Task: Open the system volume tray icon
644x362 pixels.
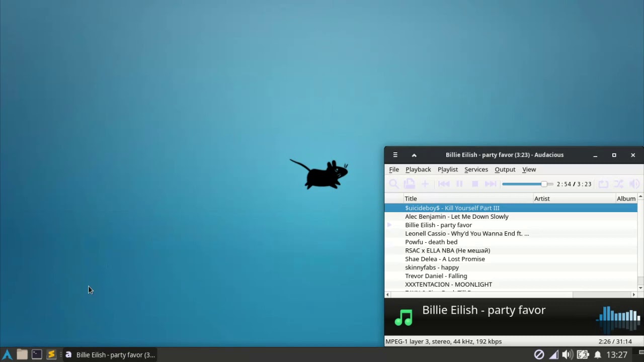Action: tap(568, 355)
